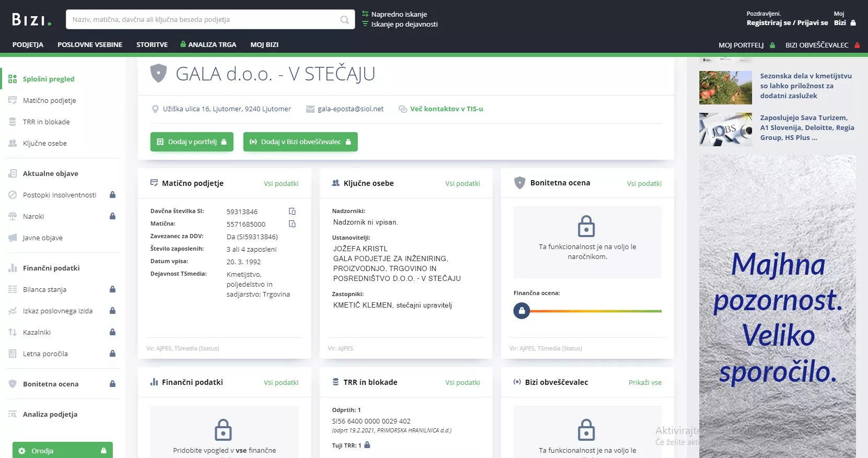
Task: Click the Bizi logo
Action: pyautogui.click(x=31, y=20)
